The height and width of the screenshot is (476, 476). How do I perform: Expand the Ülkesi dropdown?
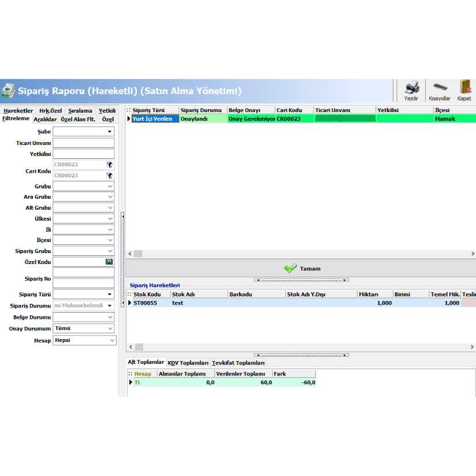tap(110, 218)
